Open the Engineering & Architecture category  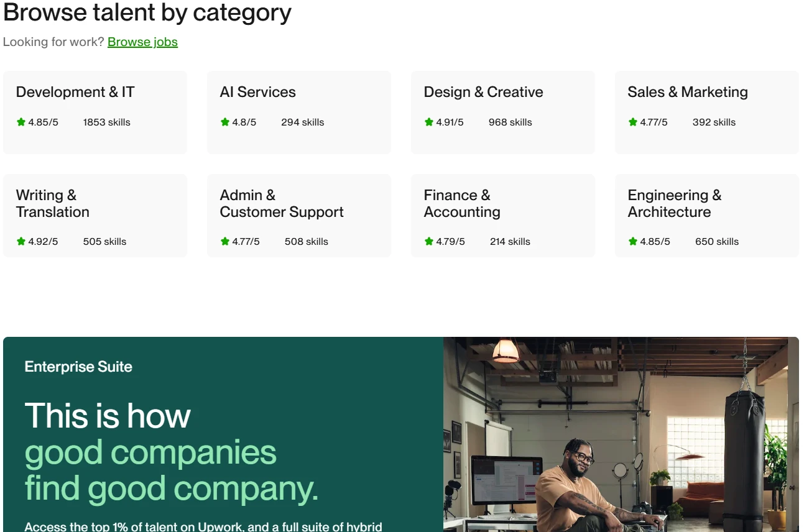(706, 214)
